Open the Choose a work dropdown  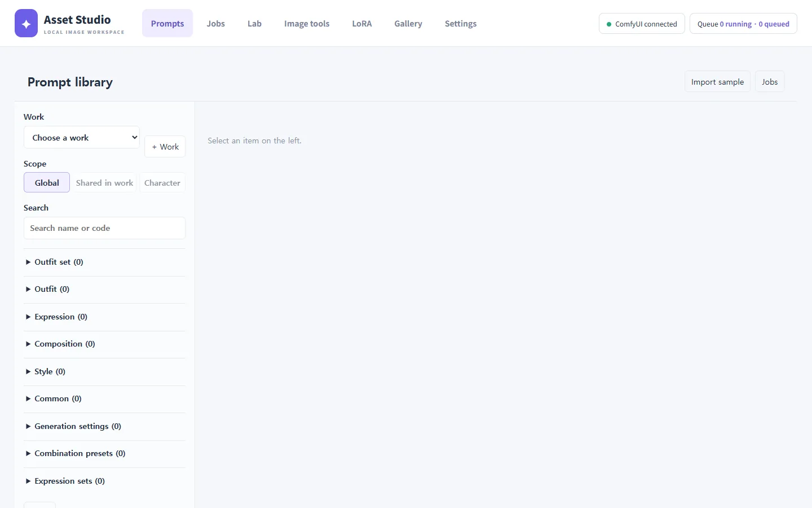[82, 137]
